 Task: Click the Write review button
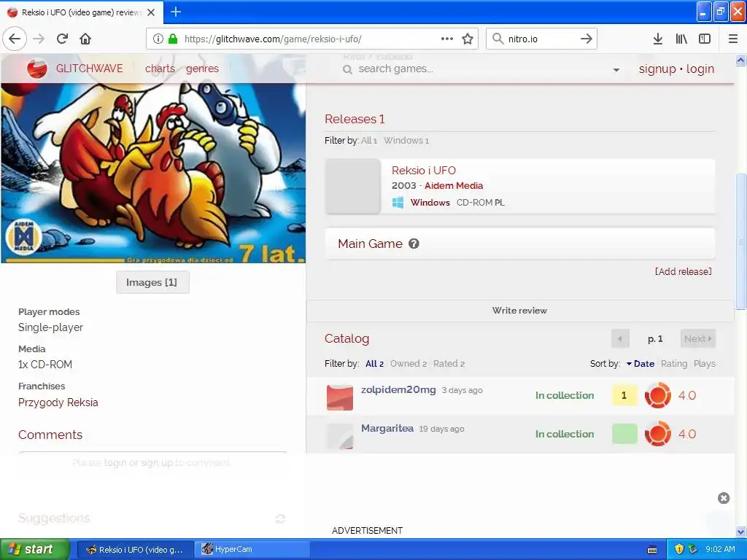point(519,311)
